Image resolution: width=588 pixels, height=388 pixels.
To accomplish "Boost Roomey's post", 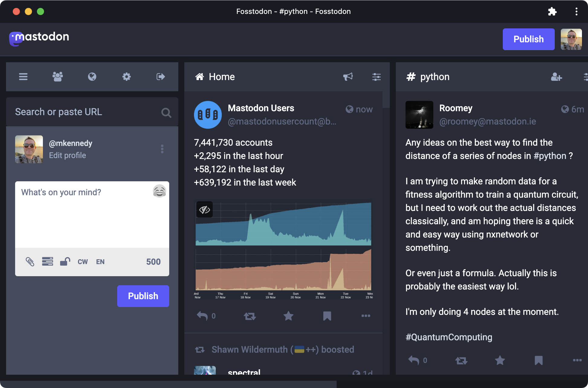I will 461,360.
